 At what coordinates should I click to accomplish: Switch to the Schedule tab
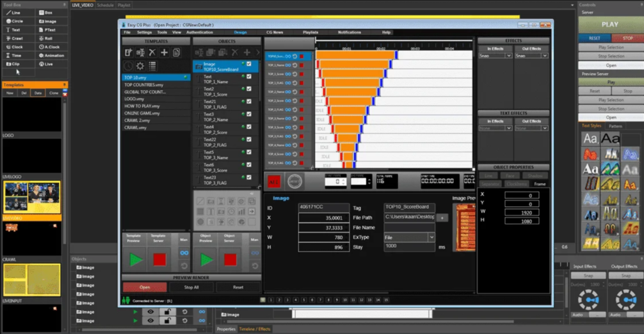tap(105, 4)
